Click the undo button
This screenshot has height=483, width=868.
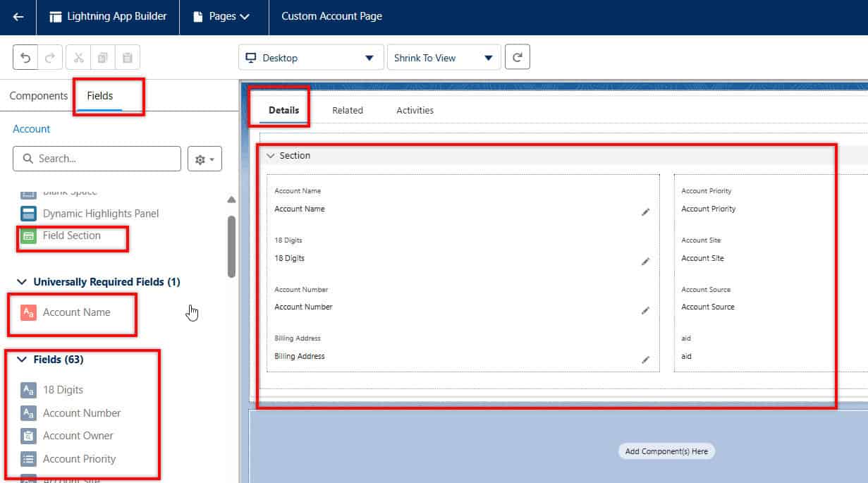[x=25, y=58]
